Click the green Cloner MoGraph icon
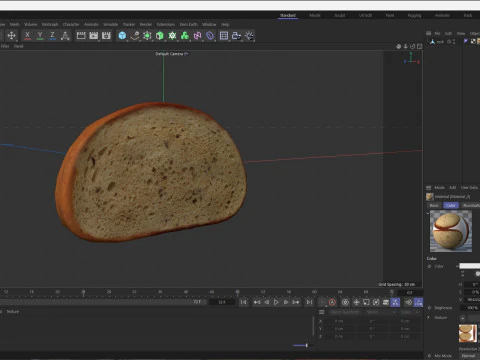The image size is (480, 360). tap(185, 36)
